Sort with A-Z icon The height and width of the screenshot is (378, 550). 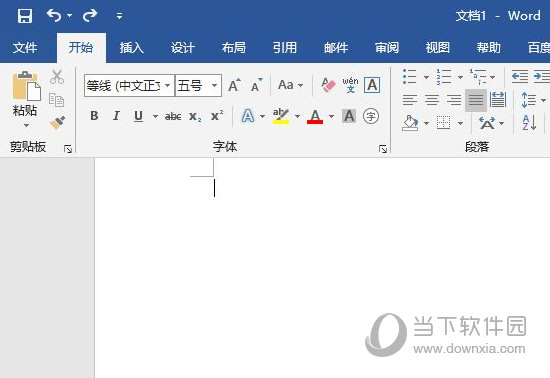coord(529,123)
